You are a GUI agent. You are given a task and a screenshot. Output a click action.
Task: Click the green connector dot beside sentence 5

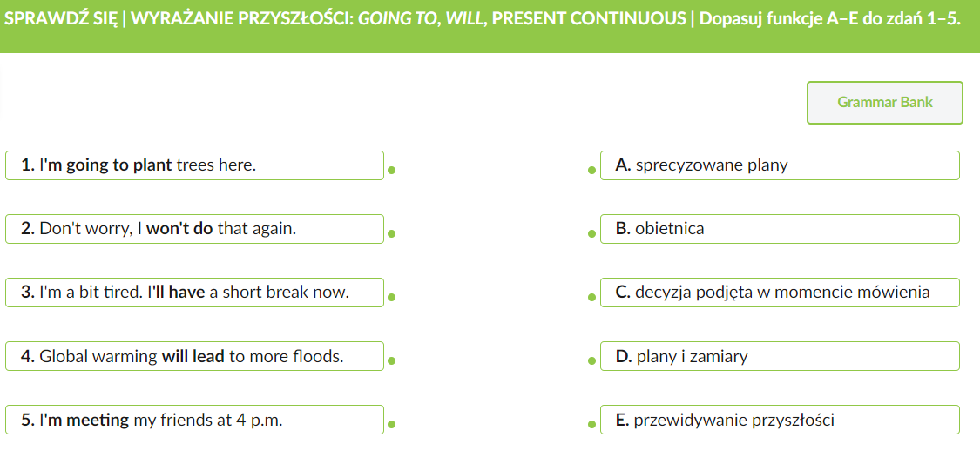point(392,425)
